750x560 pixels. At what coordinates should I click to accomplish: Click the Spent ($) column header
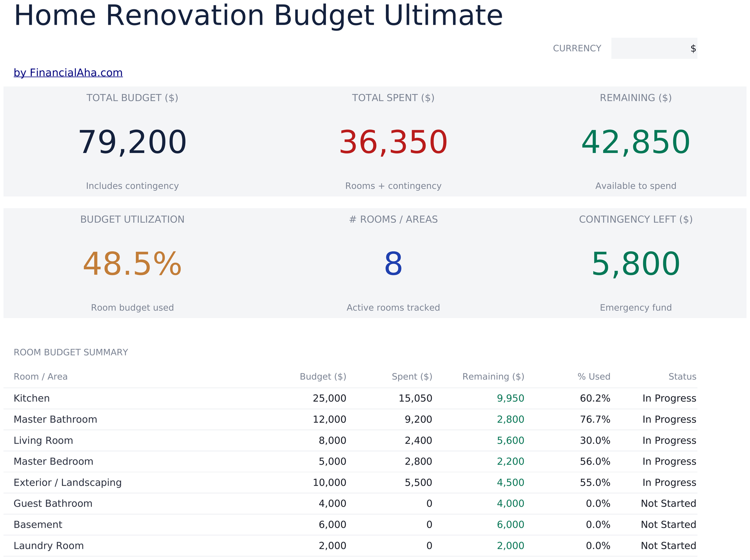coord(412,377)
